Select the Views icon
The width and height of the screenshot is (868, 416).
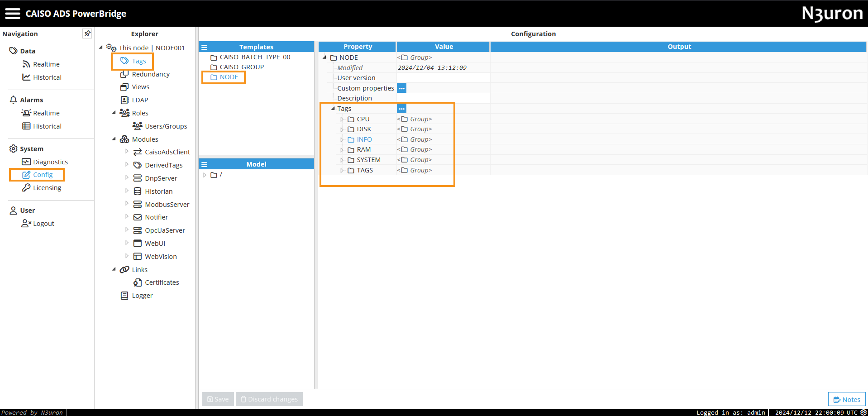(x=124, y=87)
